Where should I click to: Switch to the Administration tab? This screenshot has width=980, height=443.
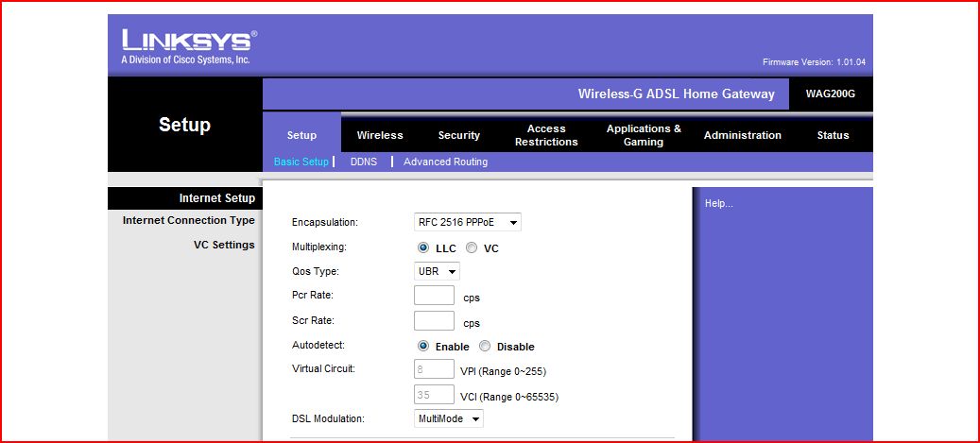[743, 135]
